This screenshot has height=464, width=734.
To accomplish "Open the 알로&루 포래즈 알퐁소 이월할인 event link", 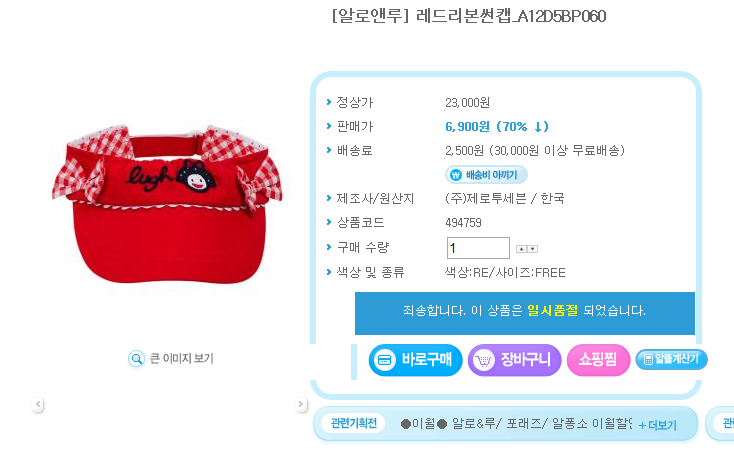I will 516,424.
